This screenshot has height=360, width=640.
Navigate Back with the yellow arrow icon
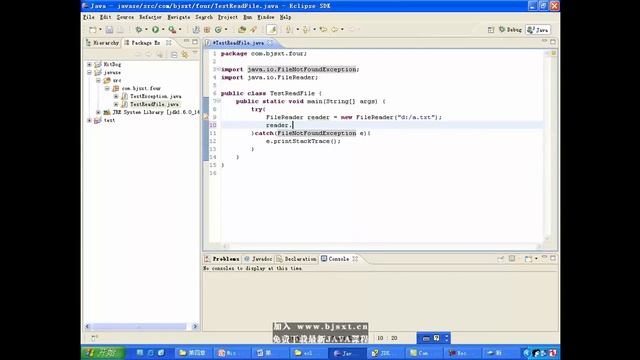(335, 29)
